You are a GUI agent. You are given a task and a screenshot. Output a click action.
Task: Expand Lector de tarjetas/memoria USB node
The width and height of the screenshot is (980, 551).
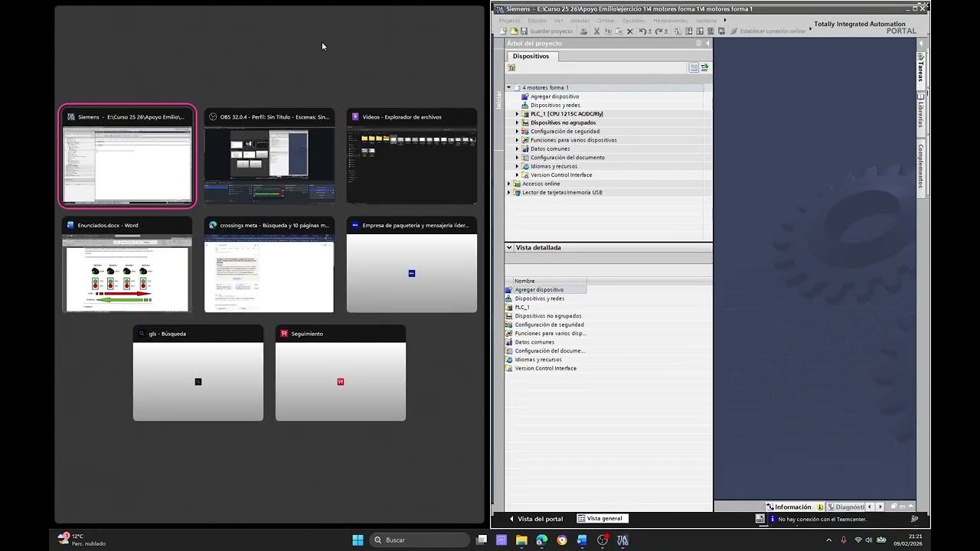[508, 193]
